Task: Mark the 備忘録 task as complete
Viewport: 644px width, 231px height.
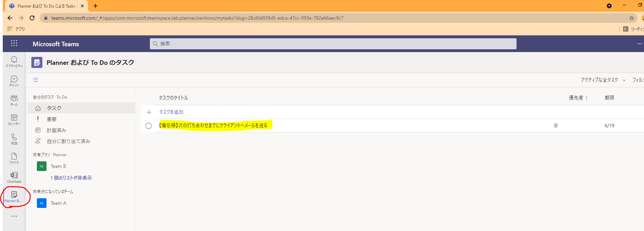Action: coord(149,126)
